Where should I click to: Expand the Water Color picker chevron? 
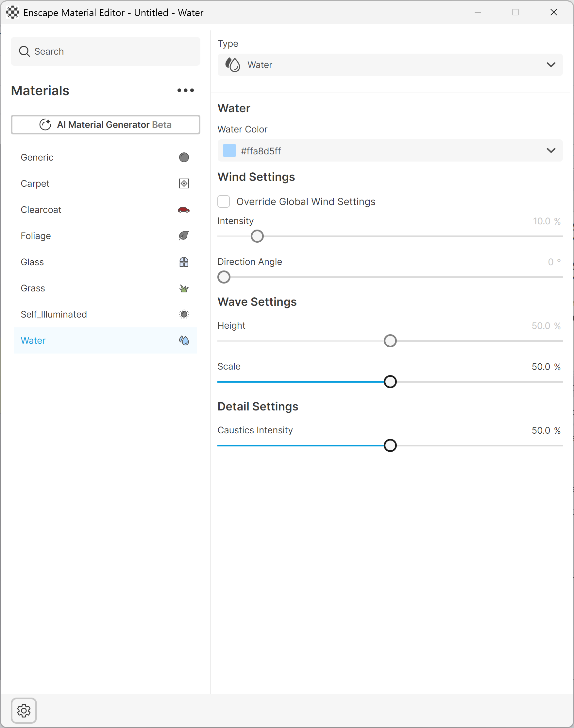pos(551,150)
